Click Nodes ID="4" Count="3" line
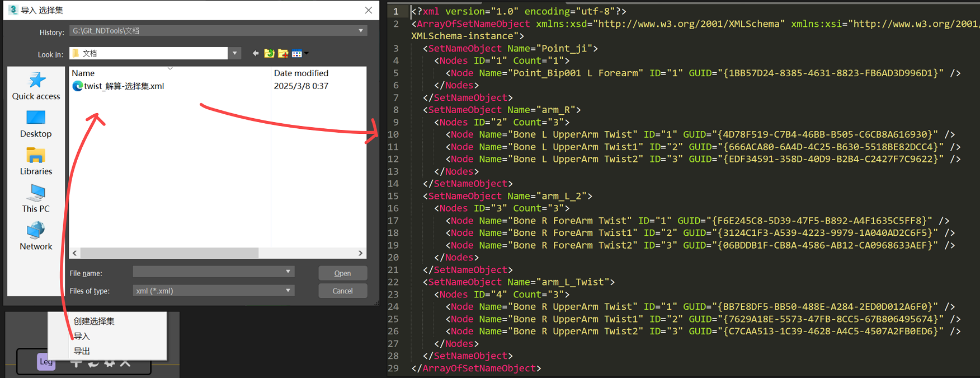The image size is (980, 378). tap(502, 295)
